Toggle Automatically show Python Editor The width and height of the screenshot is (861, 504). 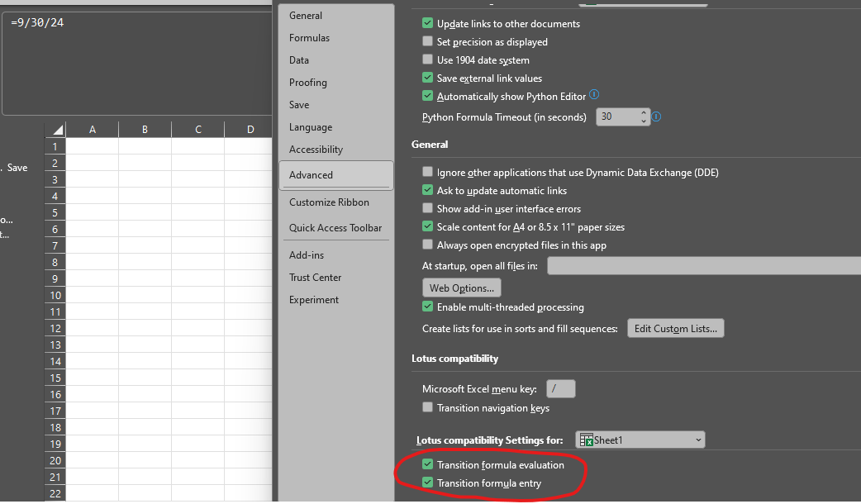(427, 96)
